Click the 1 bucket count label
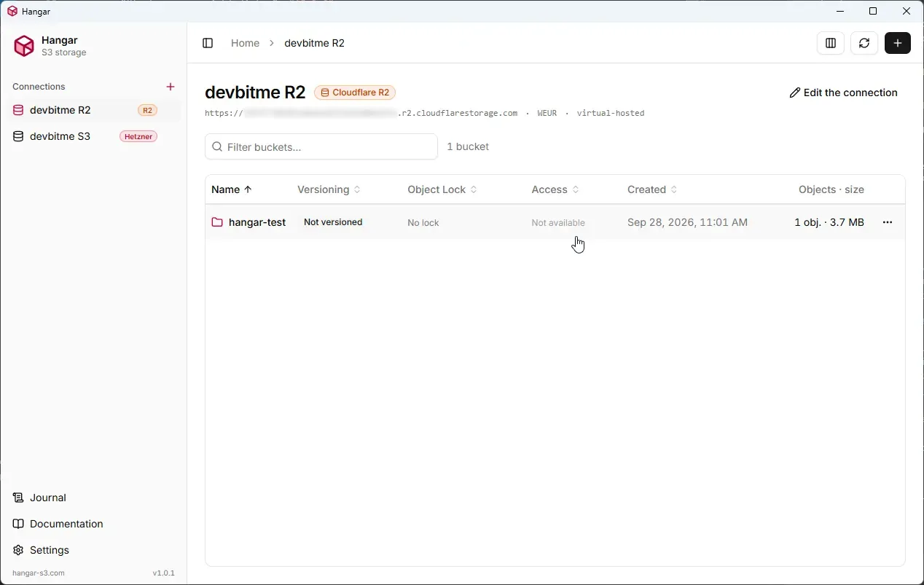 [x=468, y=146]
